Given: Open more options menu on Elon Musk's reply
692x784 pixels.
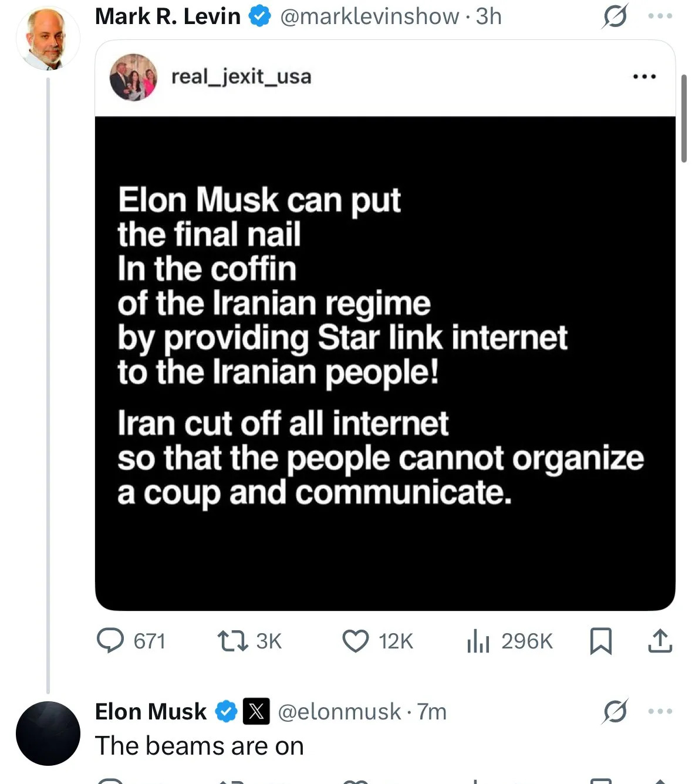Looking at the screenshot, I should [x=660, y=711].
